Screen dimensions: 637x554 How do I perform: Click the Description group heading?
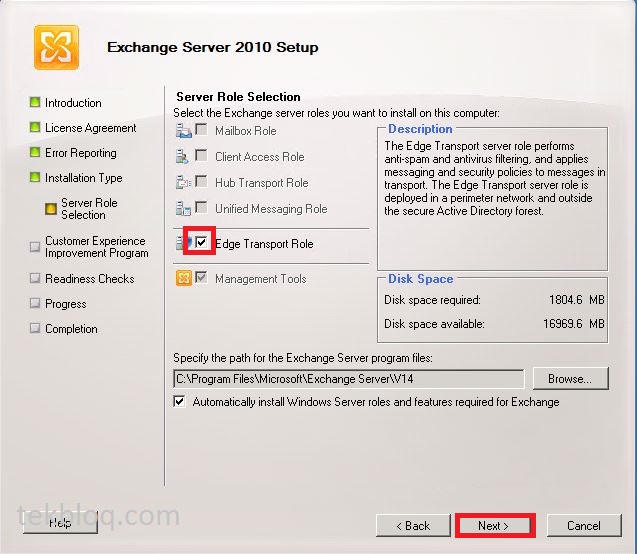[x=420, y=129]
